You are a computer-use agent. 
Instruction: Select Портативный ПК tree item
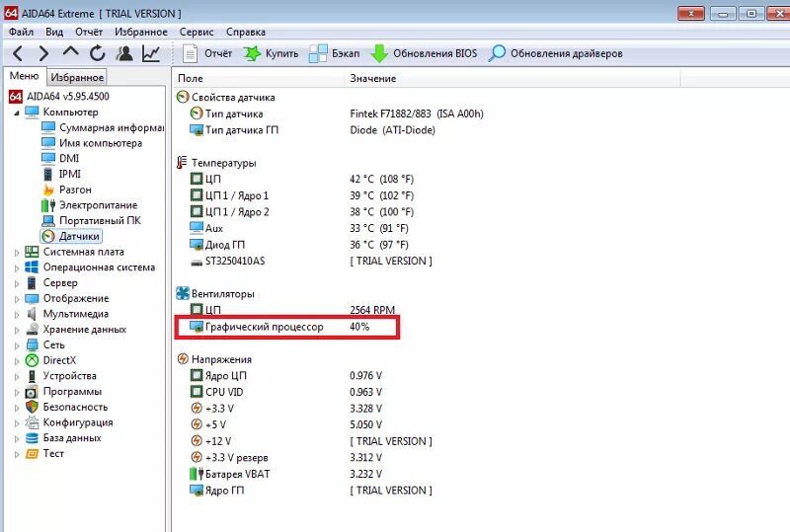point(91,221)
